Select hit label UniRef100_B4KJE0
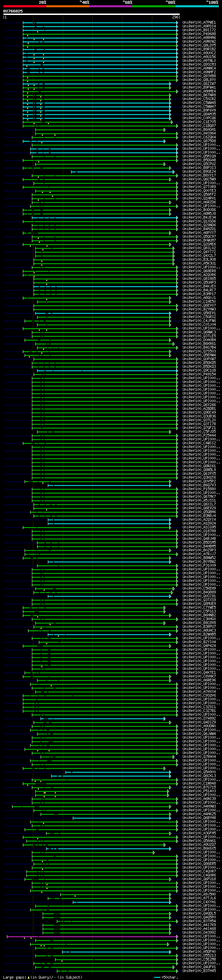 click(199, 286)
